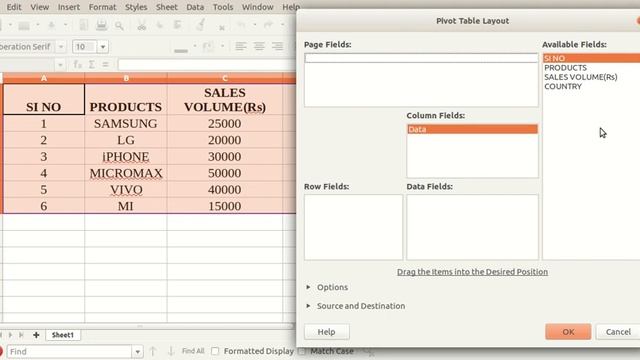Enable the Formatted Display checkbox
640x360 pixels.
click(x=215, y=351)
